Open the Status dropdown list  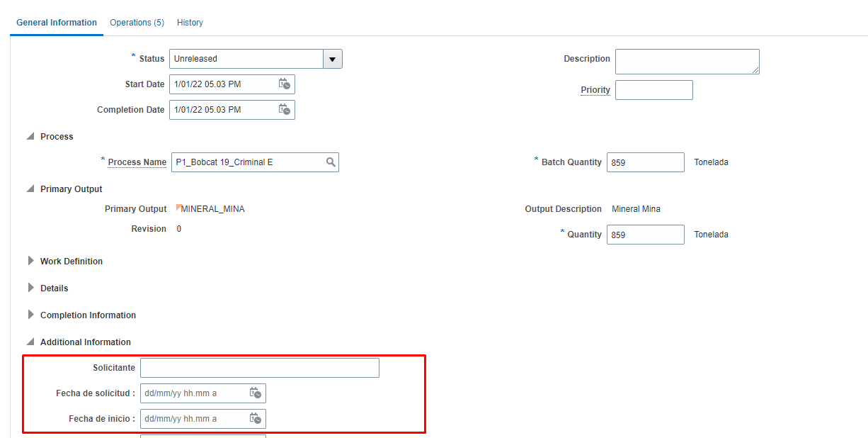(x=332, y=59)
